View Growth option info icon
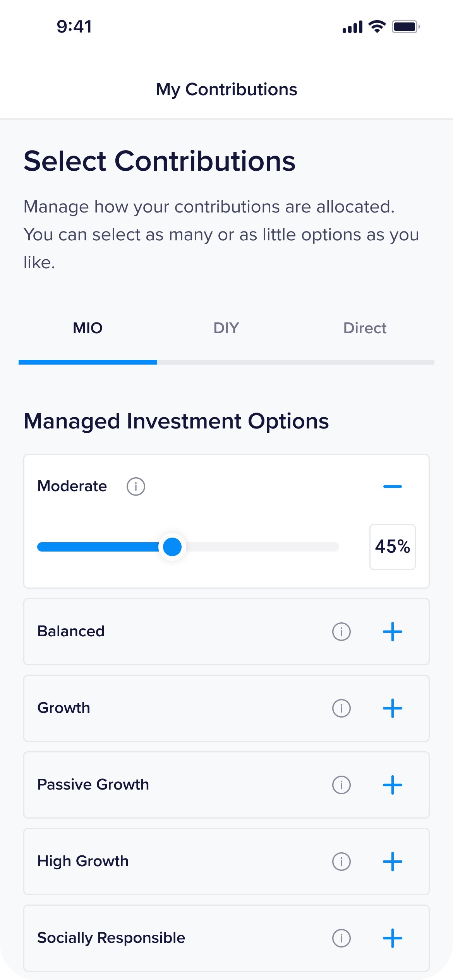453x980 pixels. (341, 708)
